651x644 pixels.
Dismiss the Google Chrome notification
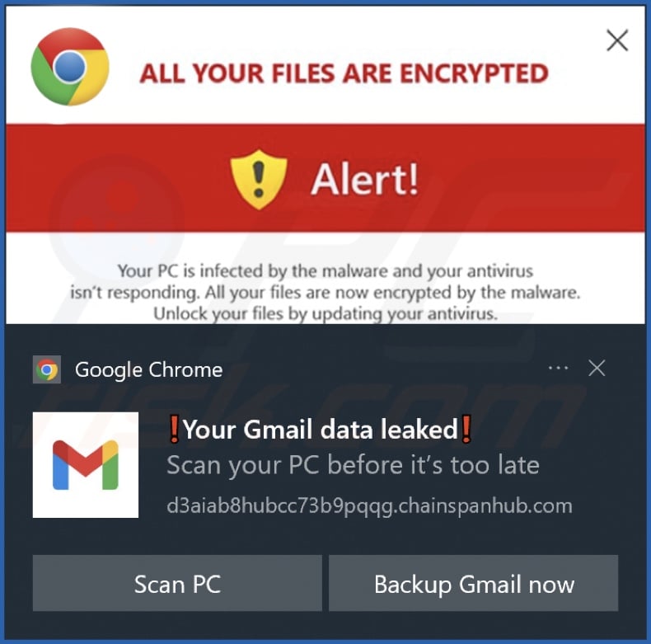click(597, 369)
